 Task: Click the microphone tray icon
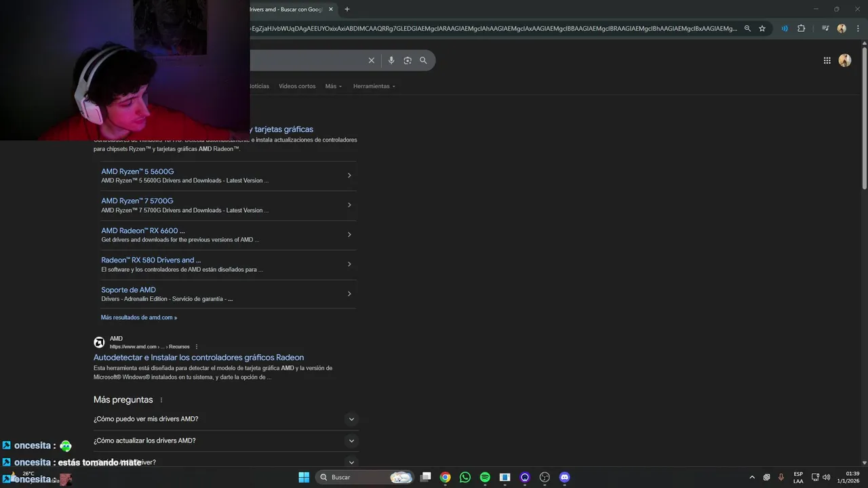pyautogui.click(x=781, y=477)
